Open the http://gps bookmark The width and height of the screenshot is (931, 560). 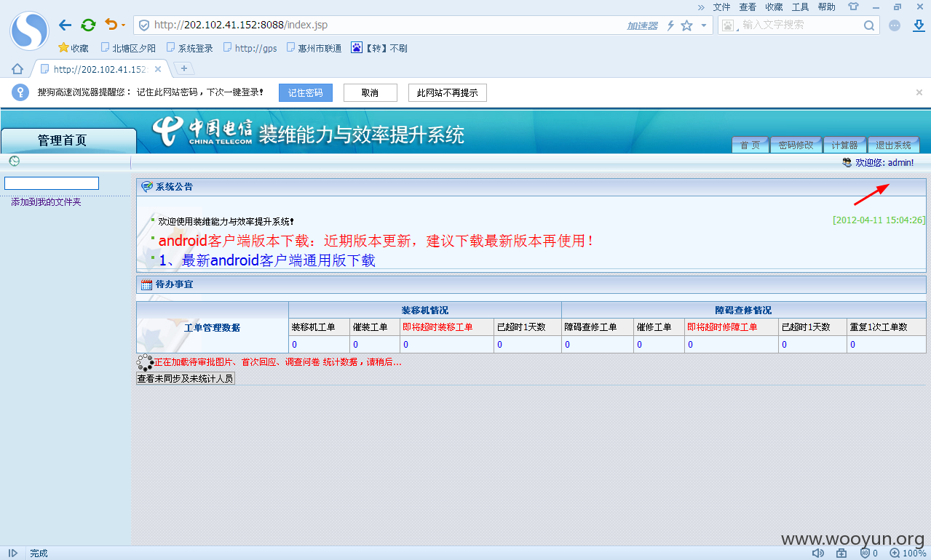click(250, 48)
